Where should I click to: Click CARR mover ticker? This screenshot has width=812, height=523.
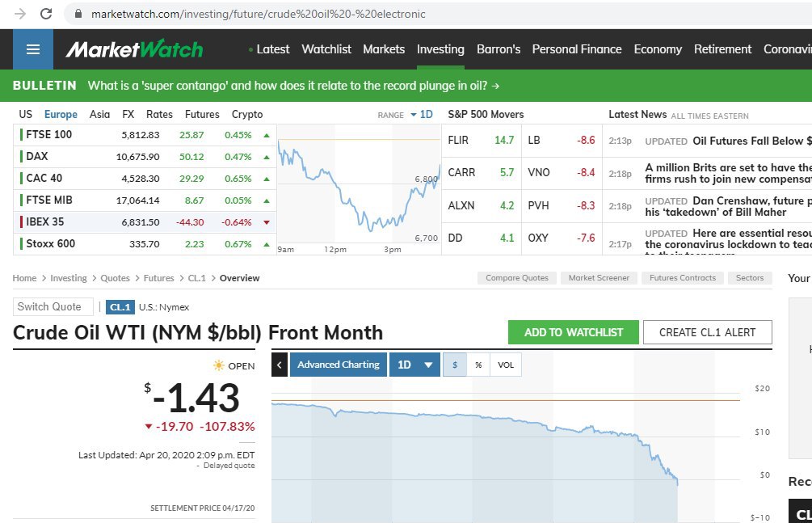tap(461, 173)
